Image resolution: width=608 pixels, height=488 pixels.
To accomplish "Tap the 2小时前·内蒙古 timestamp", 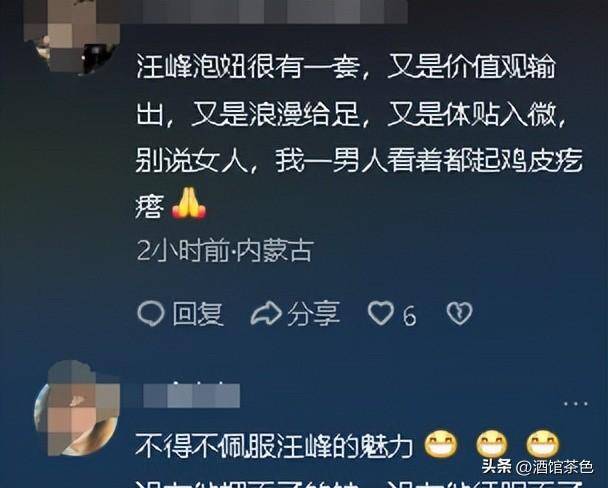I will pos(225,252).
